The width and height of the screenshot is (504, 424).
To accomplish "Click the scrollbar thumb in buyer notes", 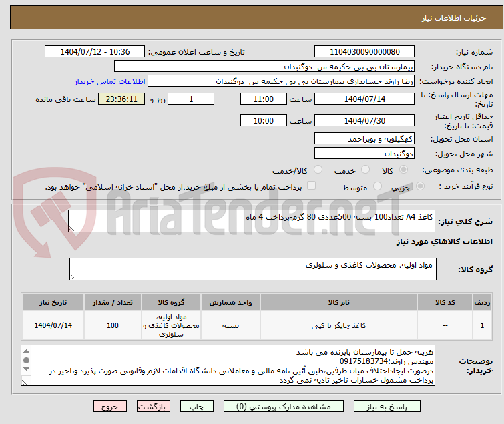I will tap(26, 360).
